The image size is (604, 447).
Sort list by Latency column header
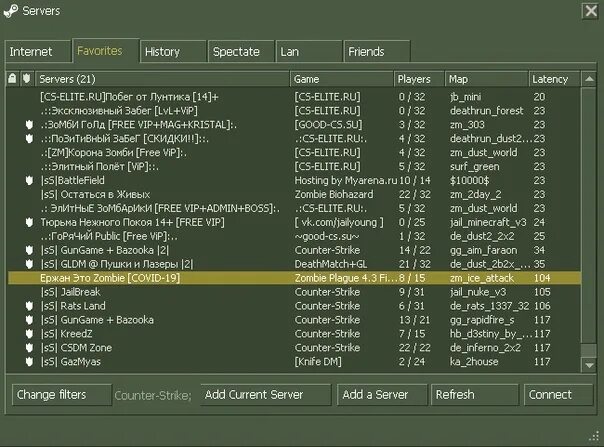(554, 79)
